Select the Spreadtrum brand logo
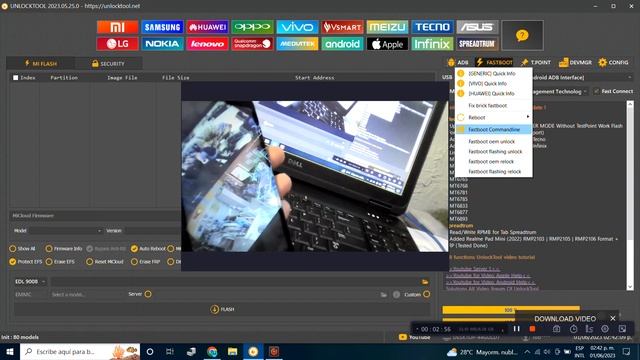The width and height of the screenshot is (640, 360). pos(477,44)
